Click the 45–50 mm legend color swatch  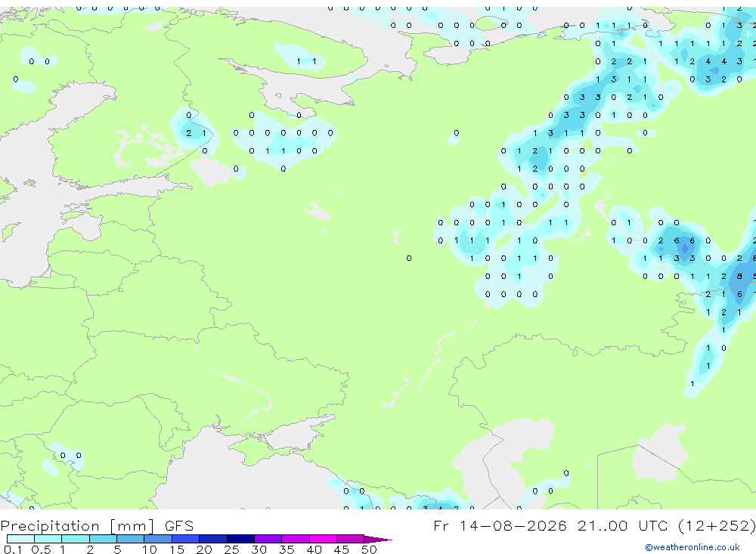point(351,539)
